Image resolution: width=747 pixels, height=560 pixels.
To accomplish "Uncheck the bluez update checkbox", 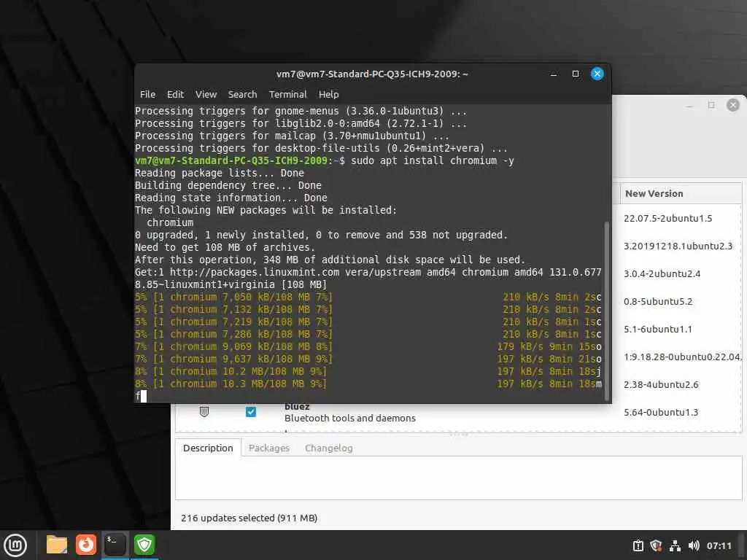I will pyautogui.click(x=251, y=412).
